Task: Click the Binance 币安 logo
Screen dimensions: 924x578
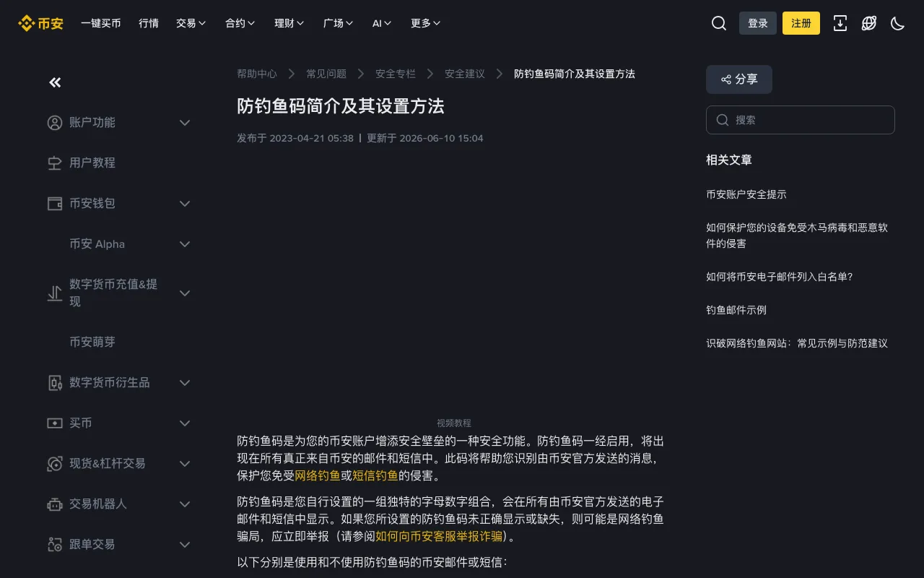Action: tap(40, 23)
